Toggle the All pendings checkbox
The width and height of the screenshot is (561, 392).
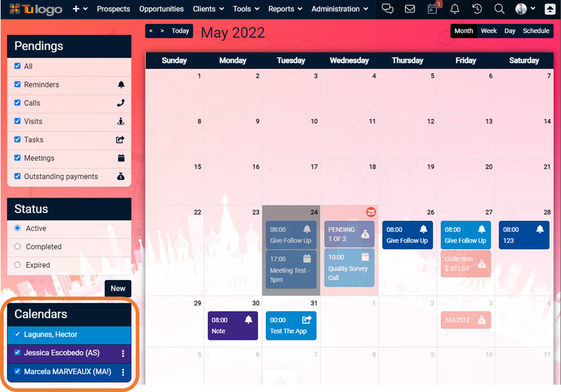(x=17, y=66)
